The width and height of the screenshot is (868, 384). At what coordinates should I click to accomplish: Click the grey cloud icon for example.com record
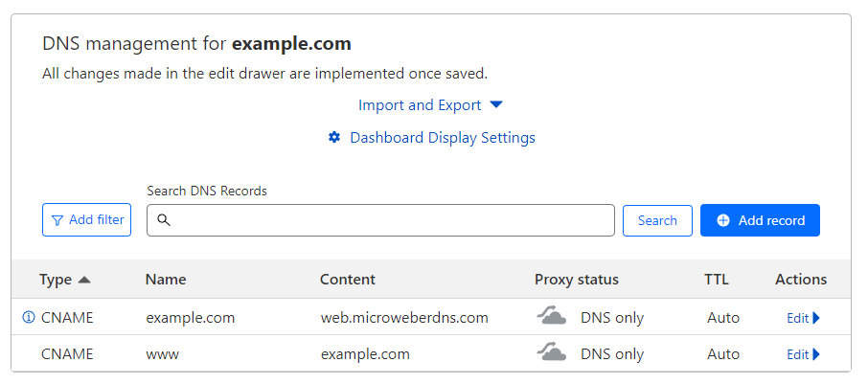pyautogui.click(x=552, y=317)
